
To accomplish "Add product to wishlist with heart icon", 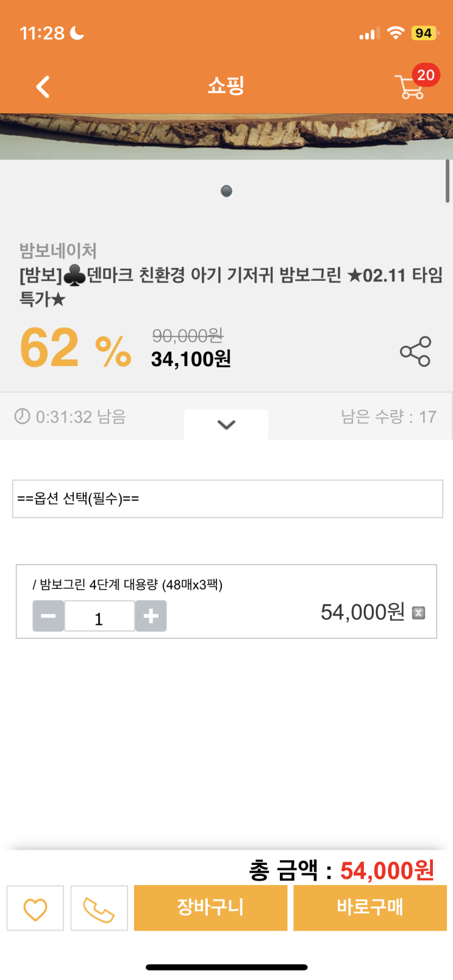I will [35, 908].
